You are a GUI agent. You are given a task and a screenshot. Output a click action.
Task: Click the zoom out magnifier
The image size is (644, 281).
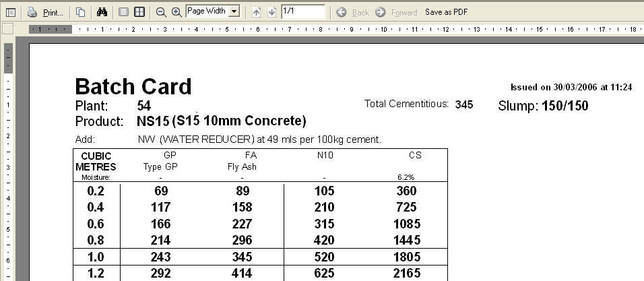(161, 12)
